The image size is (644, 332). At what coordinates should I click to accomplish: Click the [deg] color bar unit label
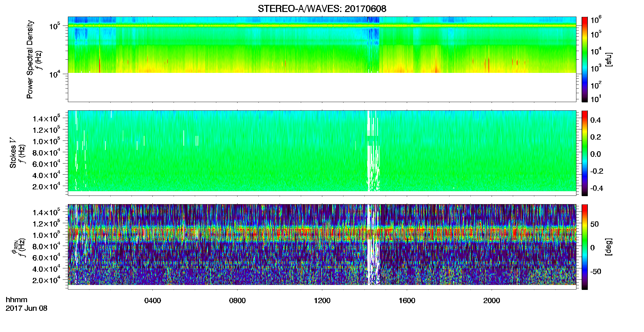tap(609, 247)
